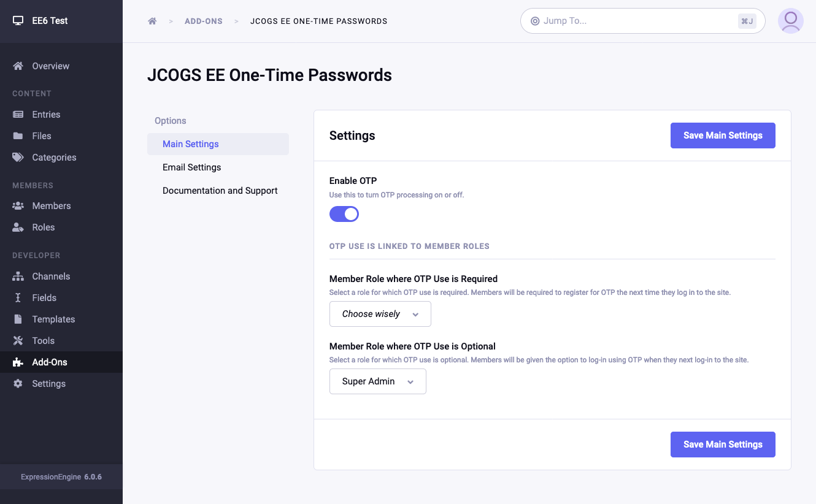This screenshot has width=816, height=504.
Task: Click the target icon in Jump To field
Action: click(534, 21)
